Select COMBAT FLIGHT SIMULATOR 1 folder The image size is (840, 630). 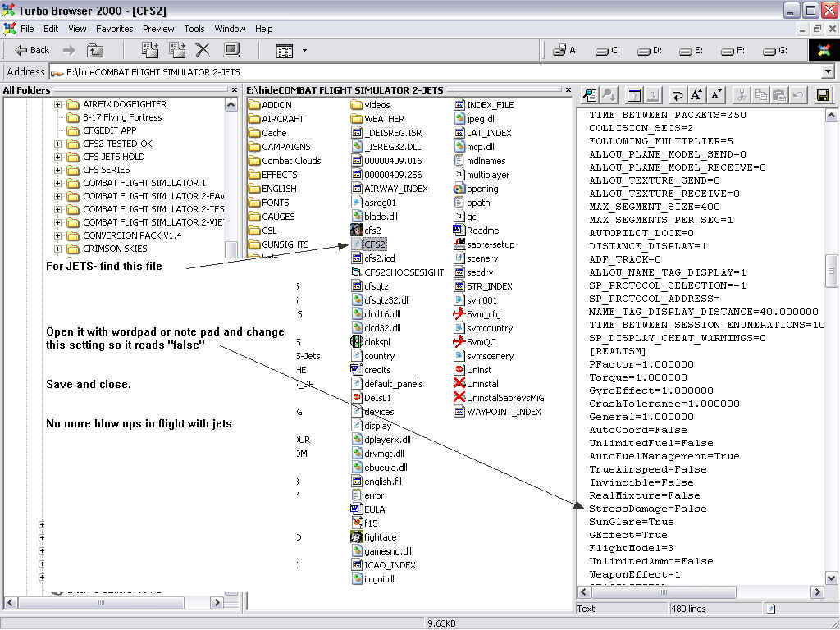pos(144,183)
